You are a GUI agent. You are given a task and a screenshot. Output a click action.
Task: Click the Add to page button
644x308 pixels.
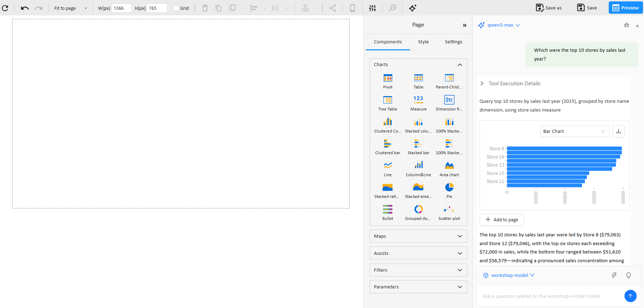[502, 220]
